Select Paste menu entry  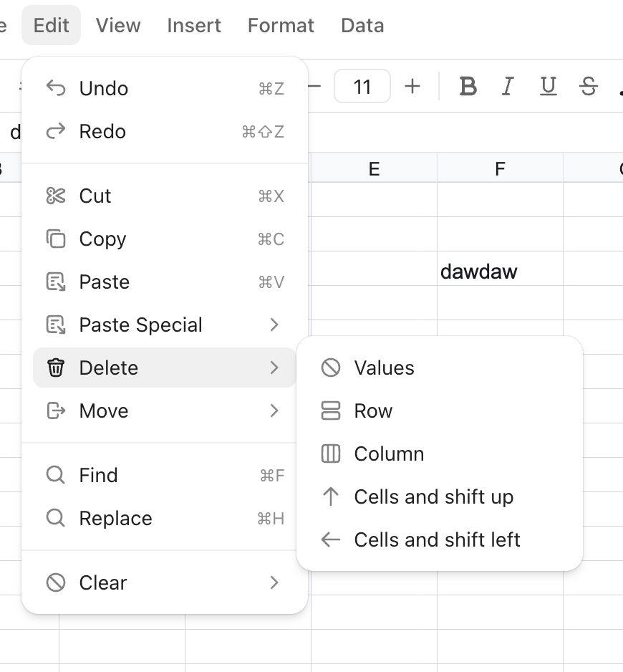[165, 282]
